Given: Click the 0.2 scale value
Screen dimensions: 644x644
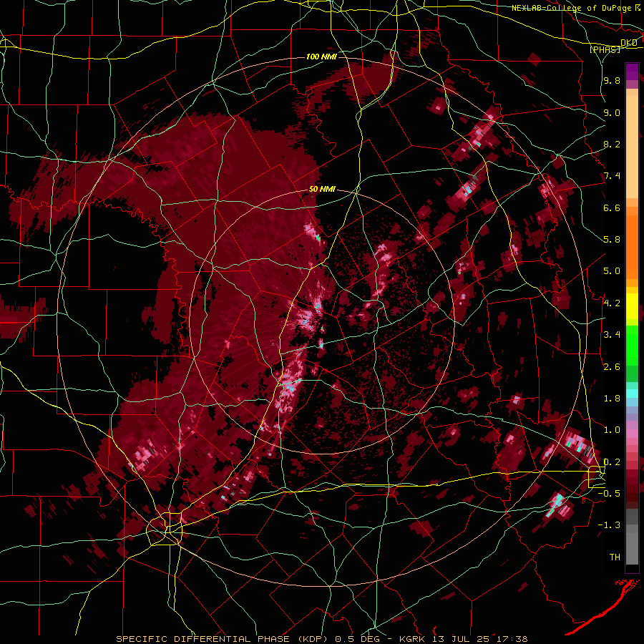Looking at the screenshot, I should click(612, 462).
